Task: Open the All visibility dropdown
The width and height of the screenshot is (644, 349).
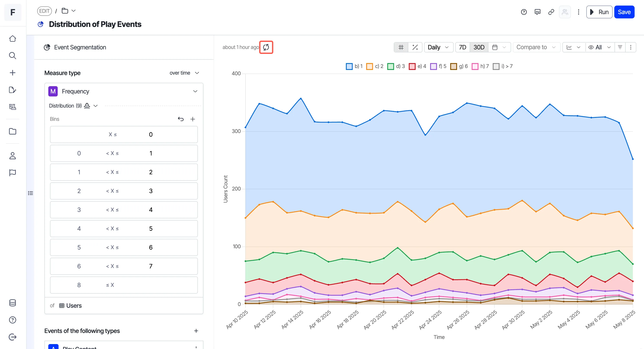Action: click(600, 47)
